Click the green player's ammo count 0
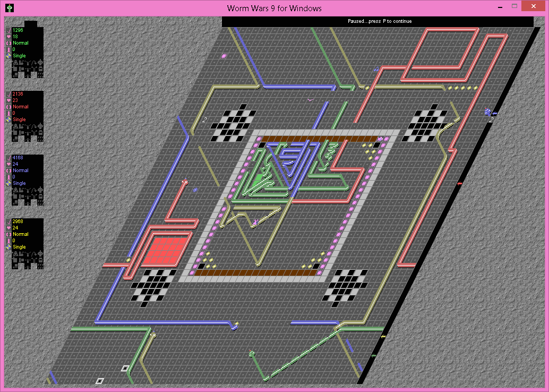 (14, 49)
